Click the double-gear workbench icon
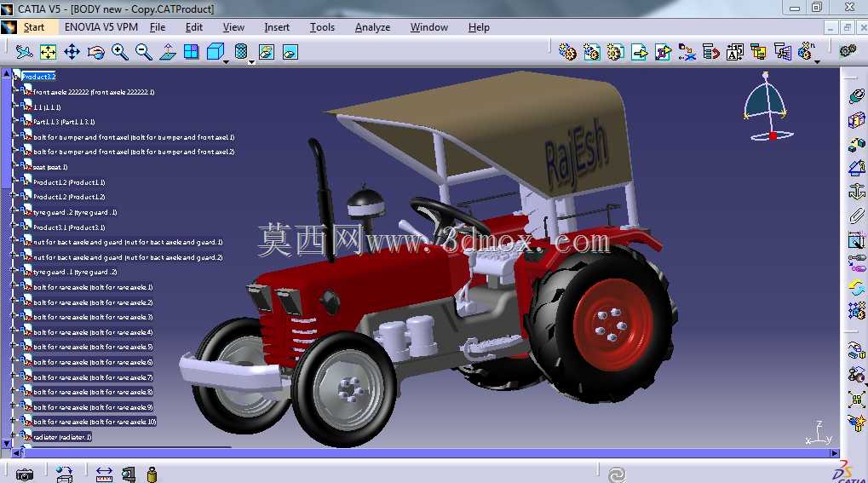The image size is (868, 483). coord(848,51)
